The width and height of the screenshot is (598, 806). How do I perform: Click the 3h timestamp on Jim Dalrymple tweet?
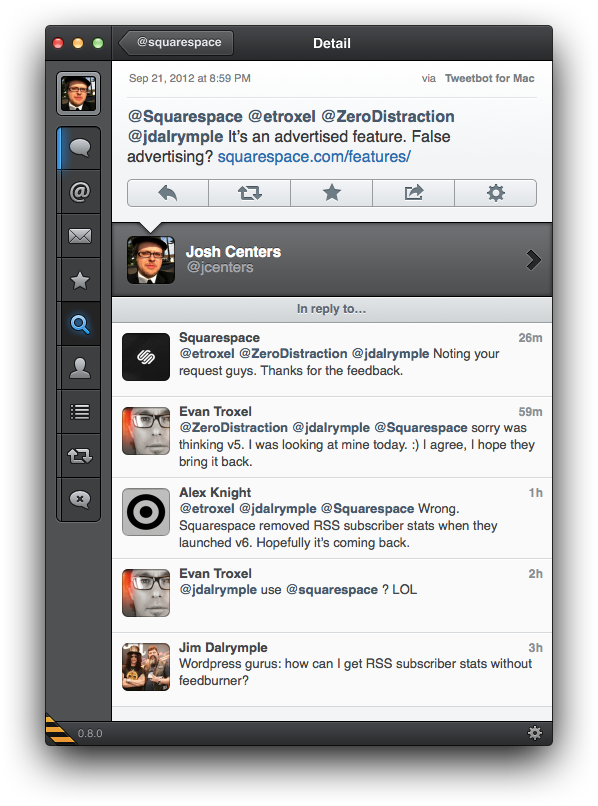pos(535,648)
